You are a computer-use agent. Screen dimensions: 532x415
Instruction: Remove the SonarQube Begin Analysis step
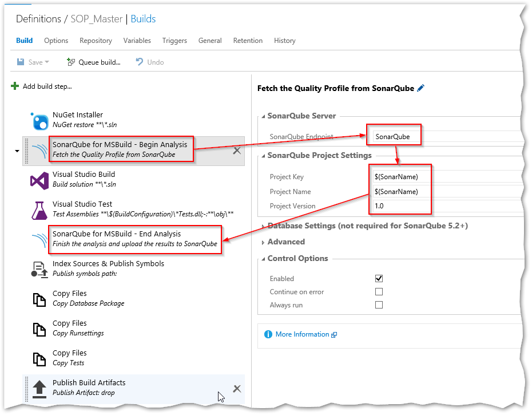point(237,151)
